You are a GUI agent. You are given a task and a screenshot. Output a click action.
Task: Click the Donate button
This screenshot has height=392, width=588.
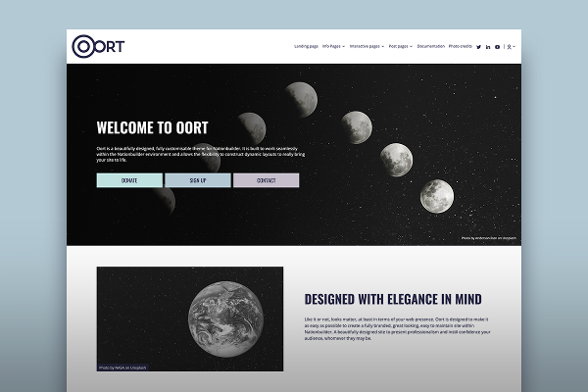pyautogui.click(x=129, y=180)
